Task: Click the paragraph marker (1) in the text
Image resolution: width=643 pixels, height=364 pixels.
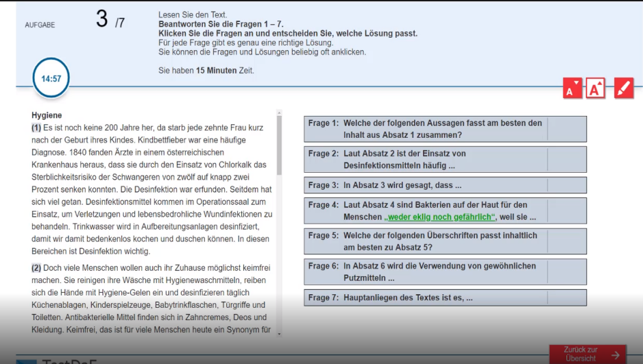Action: click(x=36, y=128)
